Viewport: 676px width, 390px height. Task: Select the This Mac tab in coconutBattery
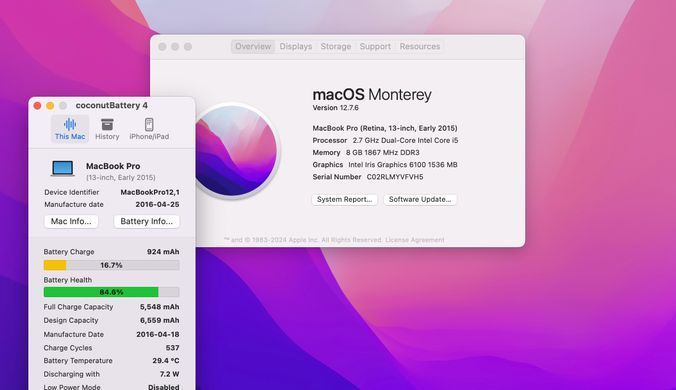(x=70, y=128)
